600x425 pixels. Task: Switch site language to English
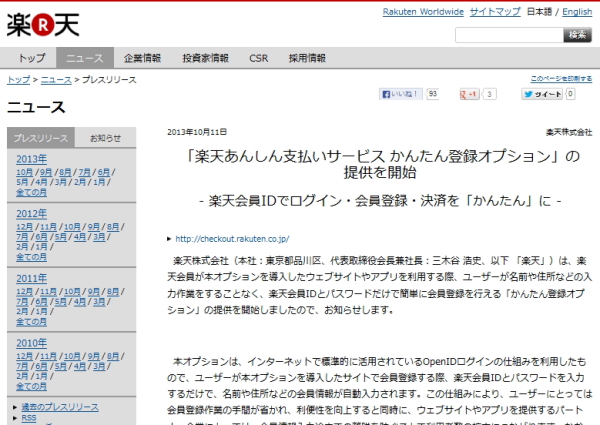(577, 12)
